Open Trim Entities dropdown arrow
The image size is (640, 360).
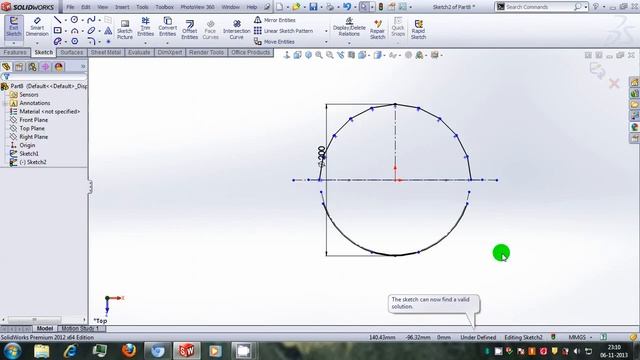click(x=145, y=42)
